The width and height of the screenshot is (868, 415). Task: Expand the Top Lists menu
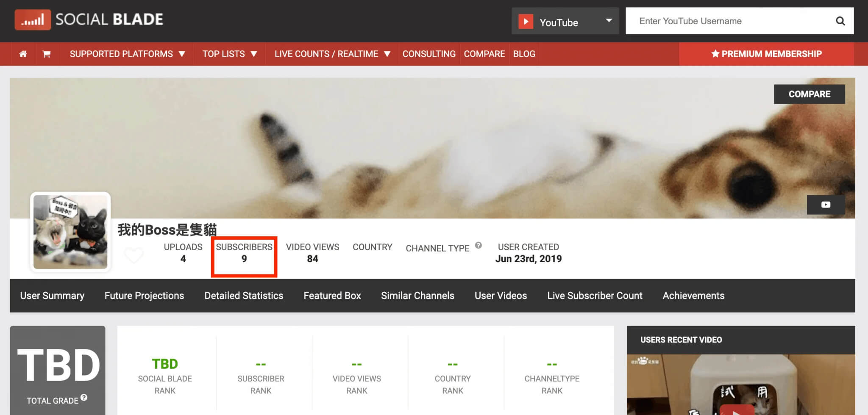point(229,54)
